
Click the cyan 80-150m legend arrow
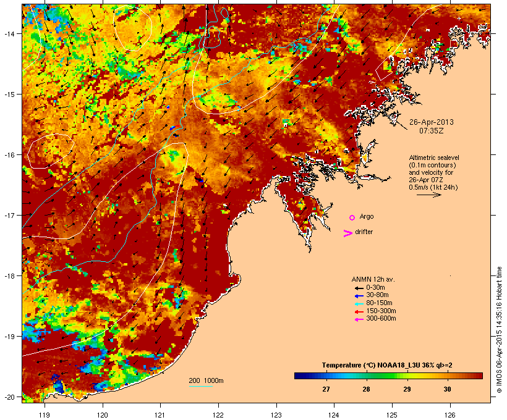[359, 304]
